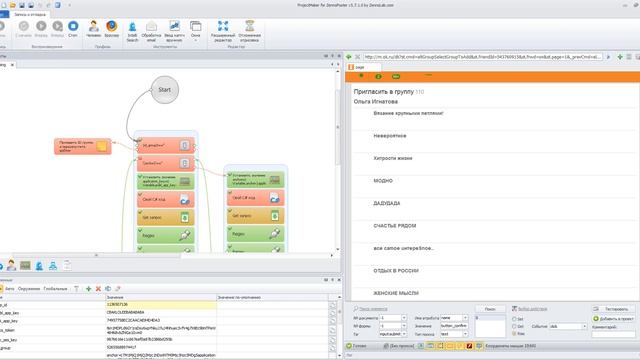Click the document list icon in actions toolbar
Screen dimensions: 640x360
click(x=67, y=265)
